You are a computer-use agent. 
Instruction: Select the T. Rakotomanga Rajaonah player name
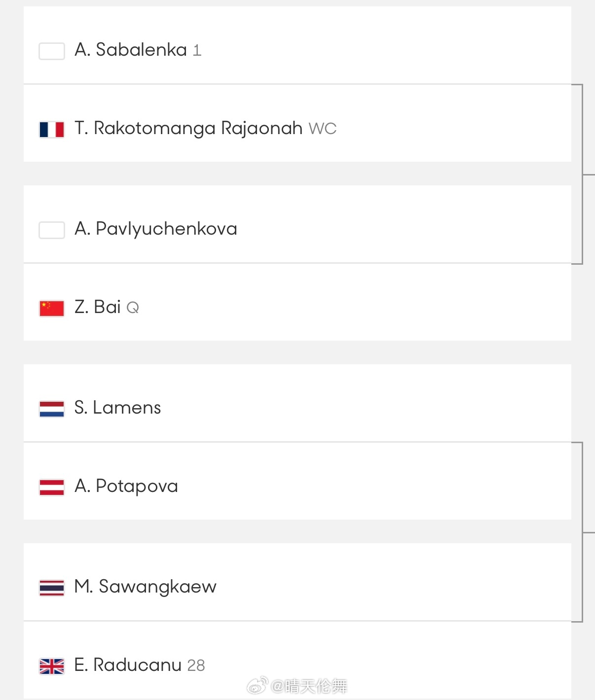click(x=188, y=128)
